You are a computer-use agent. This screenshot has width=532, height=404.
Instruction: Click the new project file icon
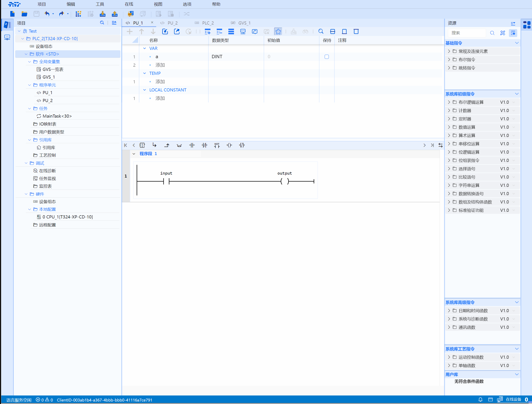[x=12, y=14]
